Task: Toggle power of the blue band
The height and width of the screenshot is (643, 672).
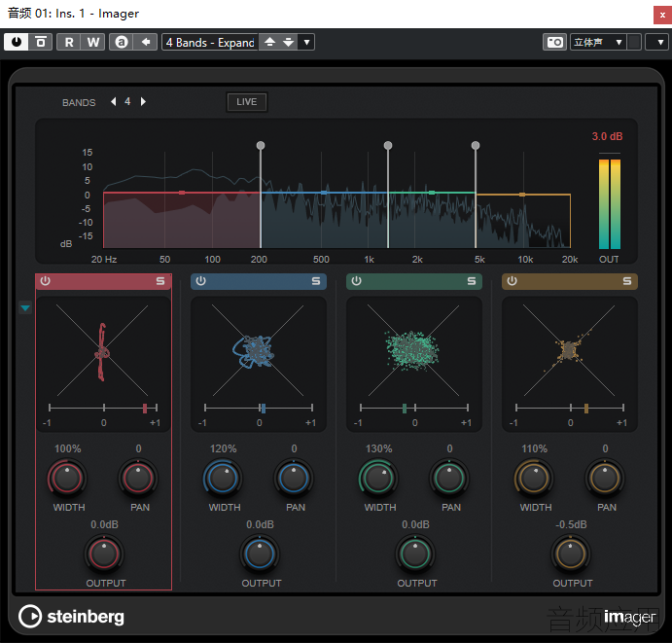Action: [x=200, y=281]
